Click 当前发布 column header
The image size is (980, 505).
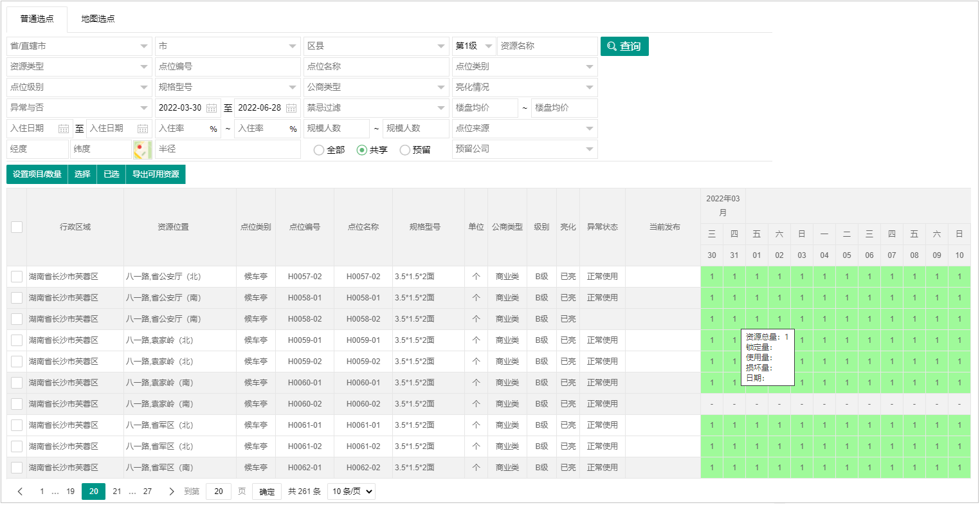click(x=664, y=227)
